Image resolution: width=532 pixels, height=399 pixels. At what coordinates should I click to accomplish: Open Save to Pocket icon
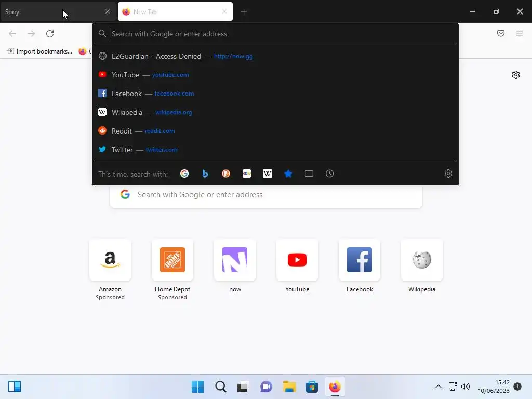click(x=501, y=33)
